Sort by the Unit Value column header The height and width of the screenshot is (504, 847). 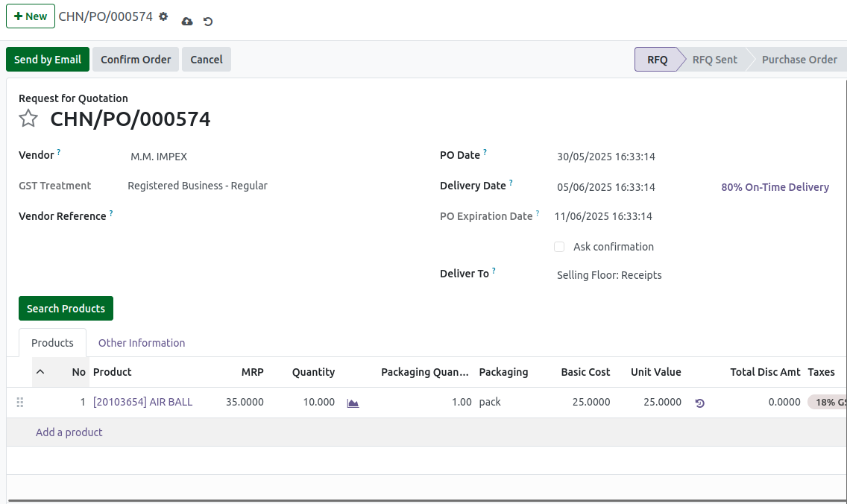[656, 371]
